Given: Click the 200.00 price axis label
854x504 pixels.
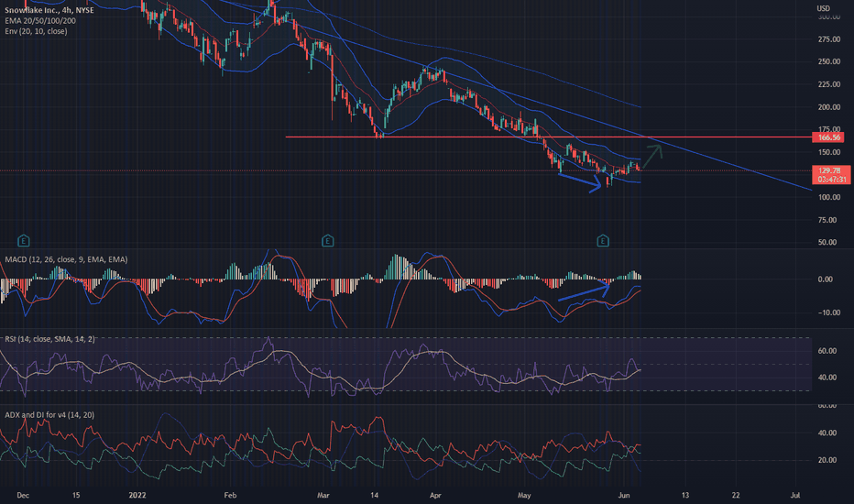Looking at the screenshot, I should (x=829, y=107).
